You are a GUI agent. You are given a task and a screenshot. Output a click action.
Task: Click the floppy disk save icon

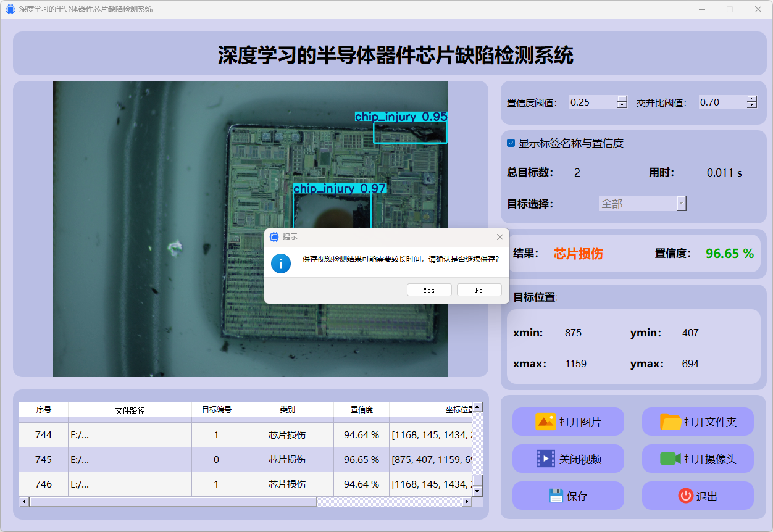[556, 496]
